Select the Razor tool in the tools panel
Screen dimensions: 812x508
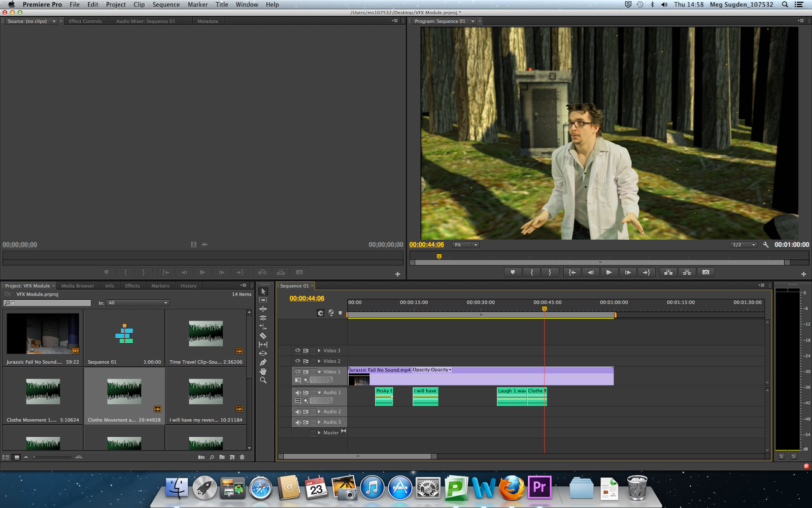coord(263,336)
